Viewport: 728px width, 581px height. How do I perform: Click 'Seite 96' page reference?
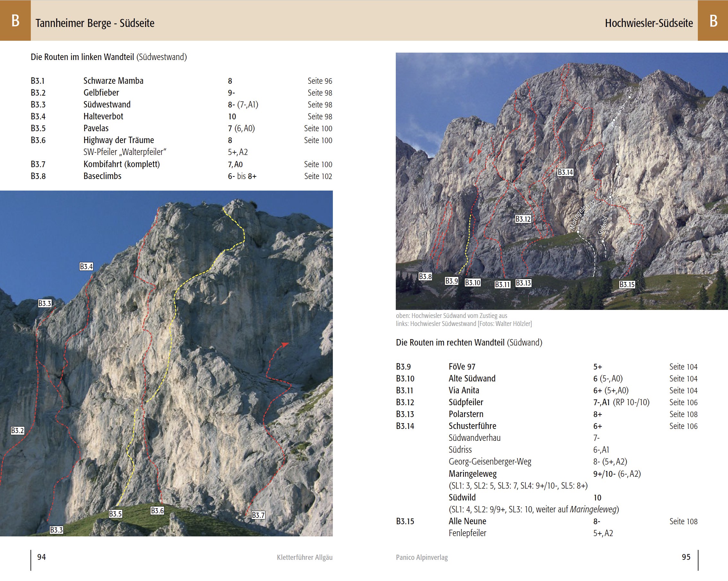coord(320,81)
